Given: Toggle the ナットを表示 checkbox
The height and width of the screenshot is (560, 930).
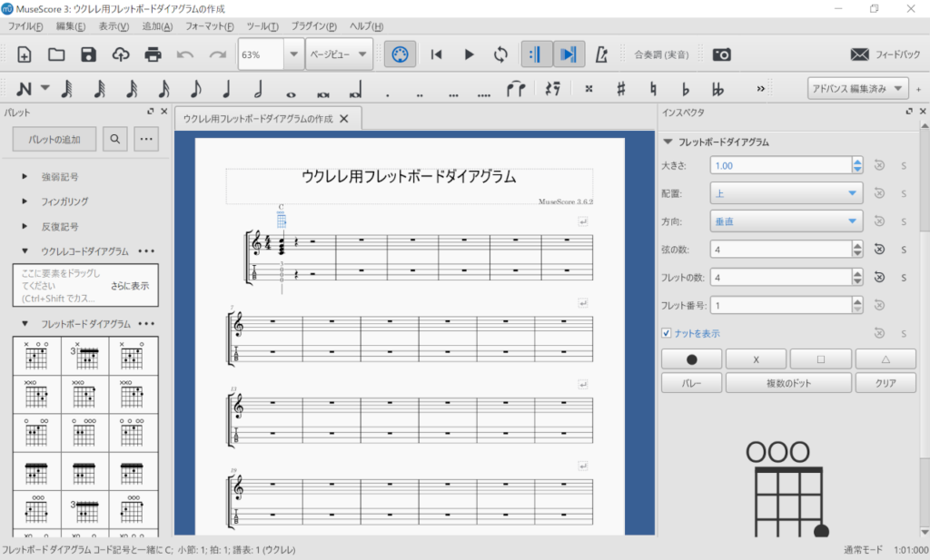Looking at the screenshot, I should [668, 333].
